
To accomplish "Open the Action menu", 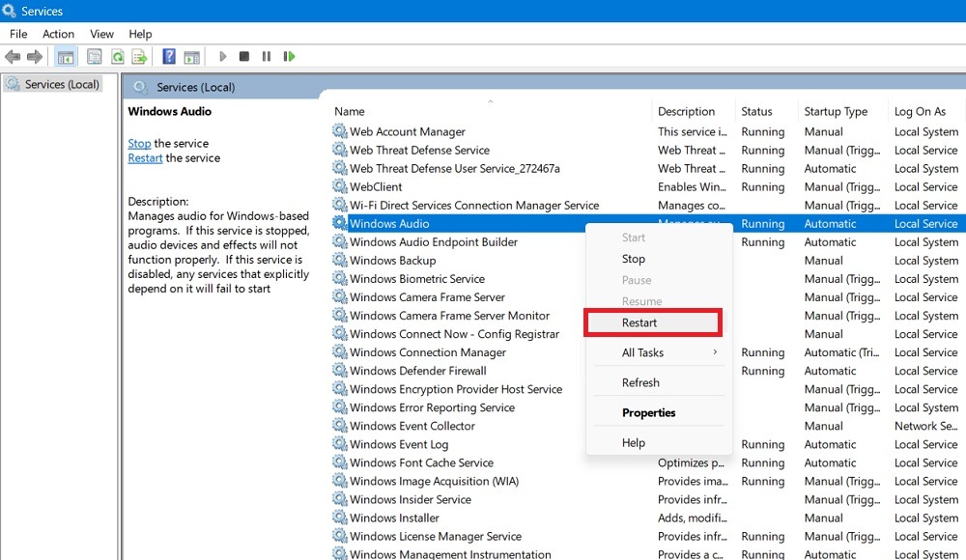I will click(58, 33).
